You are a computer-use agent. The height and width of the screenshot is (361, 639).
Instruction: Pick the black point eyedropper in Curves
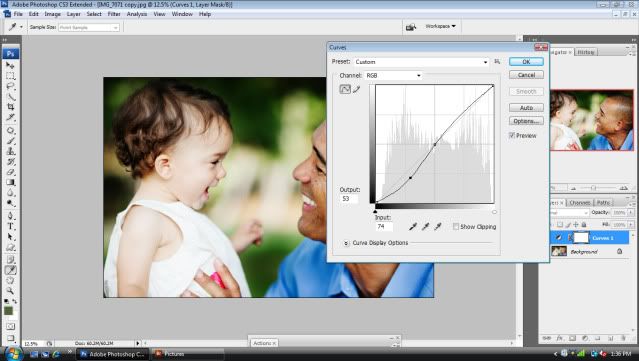point(413,227)
